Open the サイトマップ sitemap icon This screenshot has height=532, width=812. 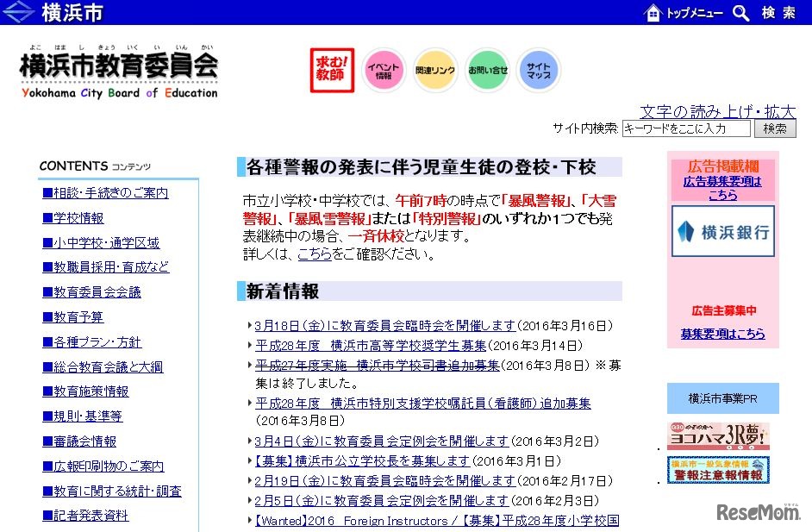(x=538, y=71)
